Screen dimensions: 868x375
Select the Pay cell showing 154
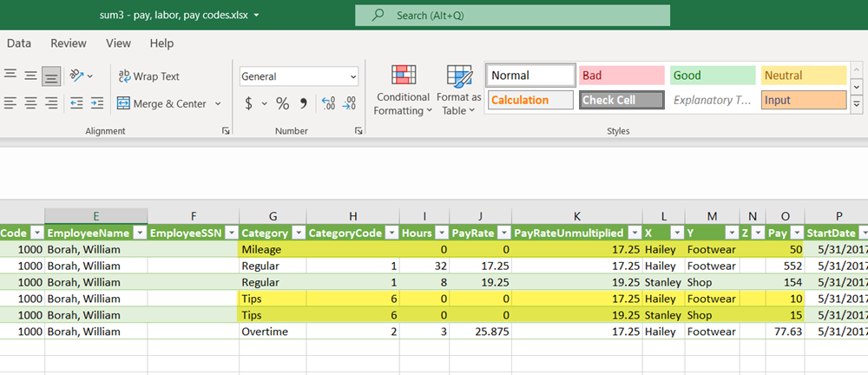tap(785, 282)
